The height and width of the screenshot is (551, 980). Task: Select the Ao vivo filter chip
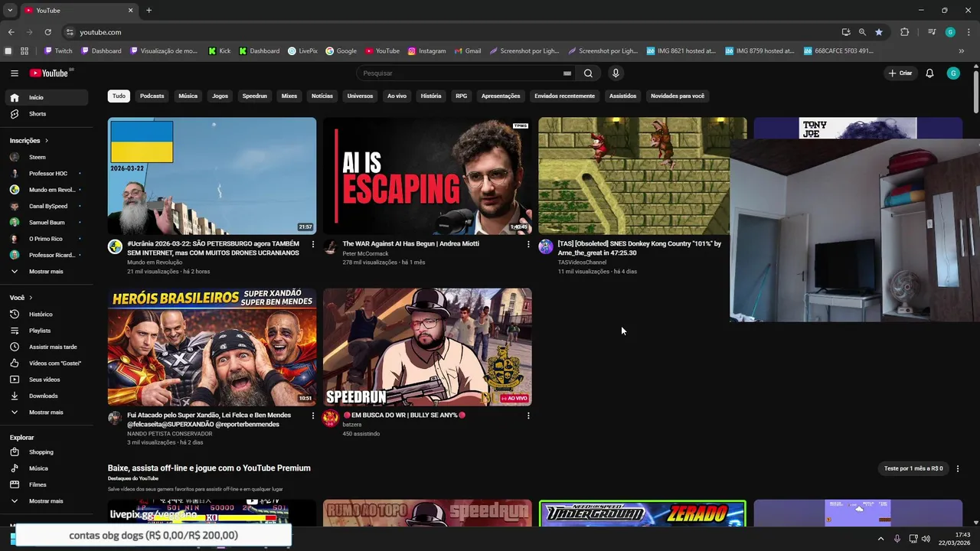tap(397, 96)
